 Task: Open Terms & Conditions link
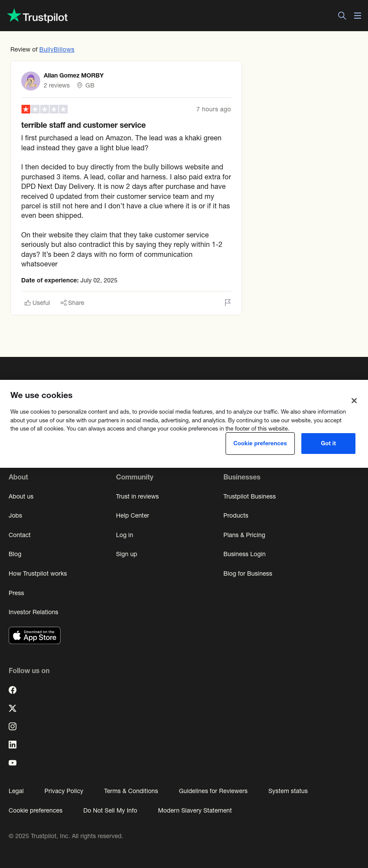pos(131,791)
